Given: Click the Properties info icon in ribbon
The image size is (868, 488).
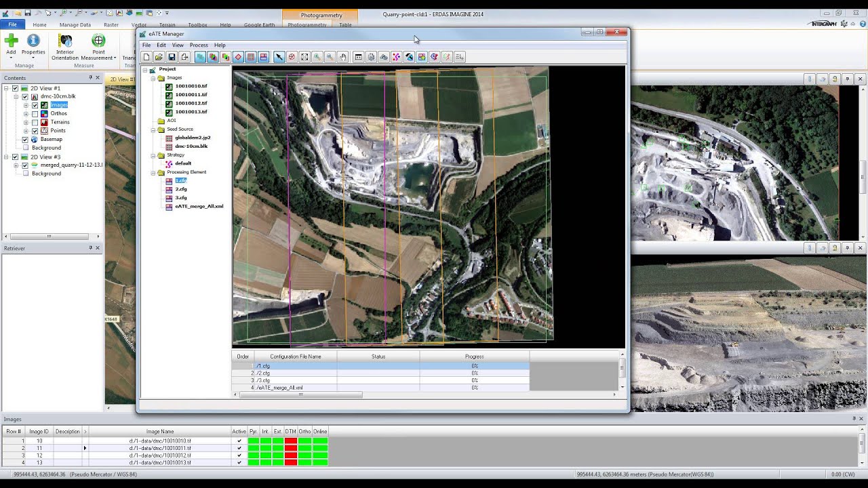Looking at the screenshot, I should (33, 41).
